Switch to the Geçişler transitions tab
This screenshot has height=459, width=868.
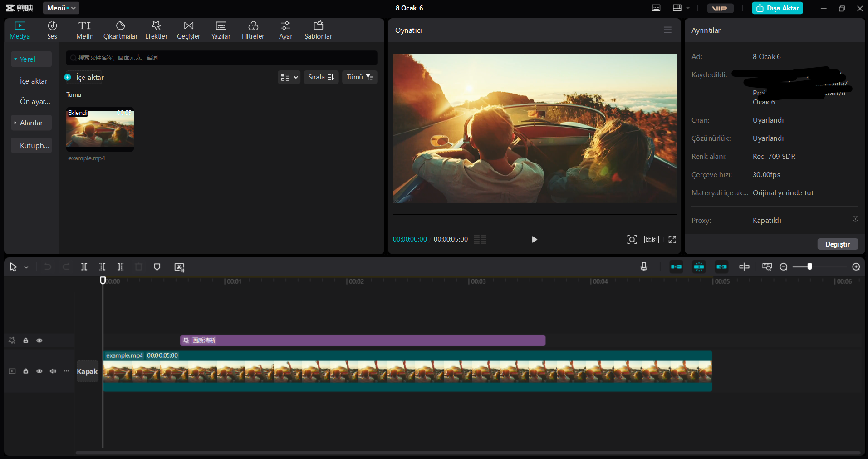(x=188, y=30)
